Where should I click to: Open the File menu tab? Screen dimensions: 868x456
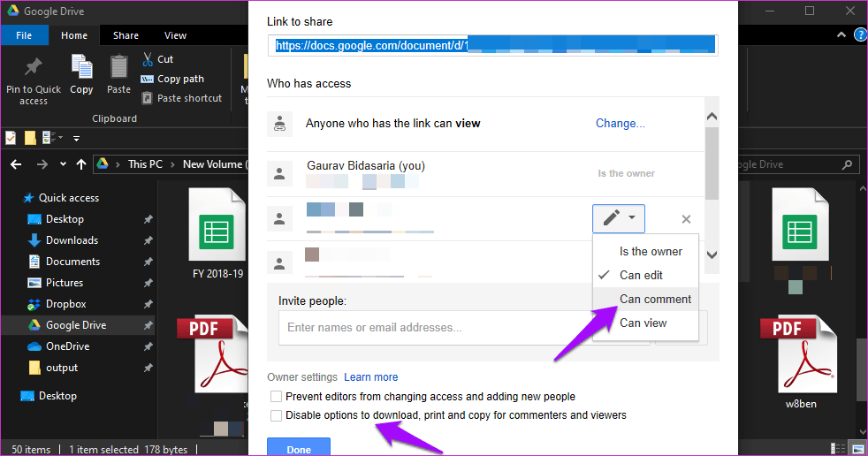tap(24, 34)
